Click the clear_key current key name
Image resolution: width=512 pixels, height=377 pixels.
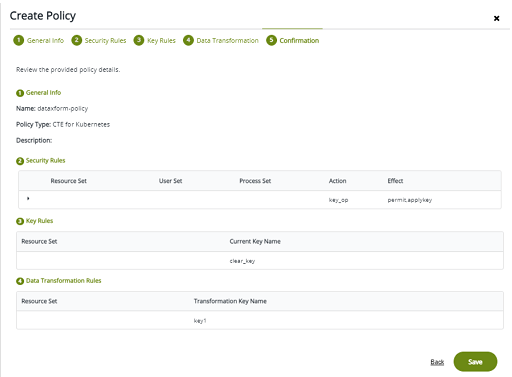coord(242,261)
